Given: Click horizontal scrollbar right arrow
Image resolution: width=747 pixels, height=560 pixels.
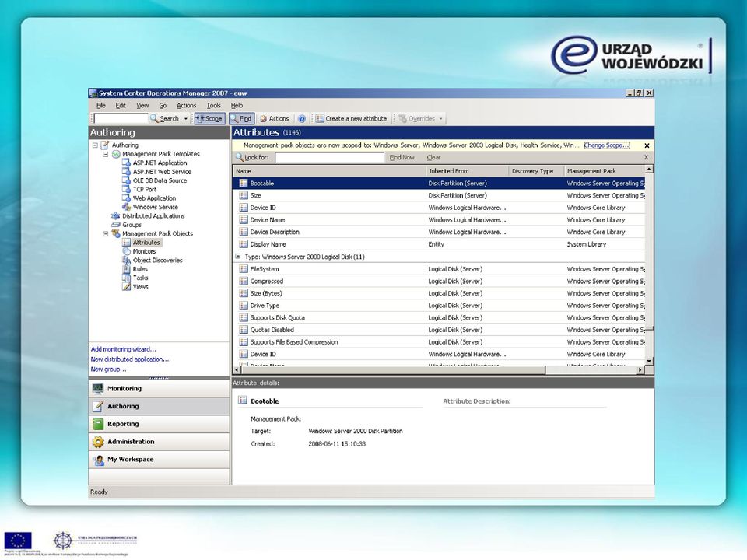Looking at the screenshot, I should pyautogui.click(x=640, y=369).
